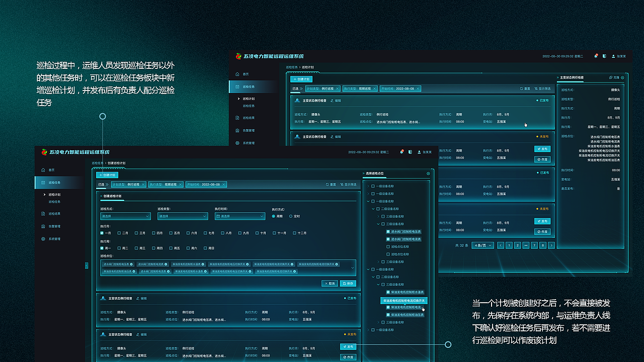
Task: Open 告警管理 in front window sidebar
Action: click(x=54, y=226)
